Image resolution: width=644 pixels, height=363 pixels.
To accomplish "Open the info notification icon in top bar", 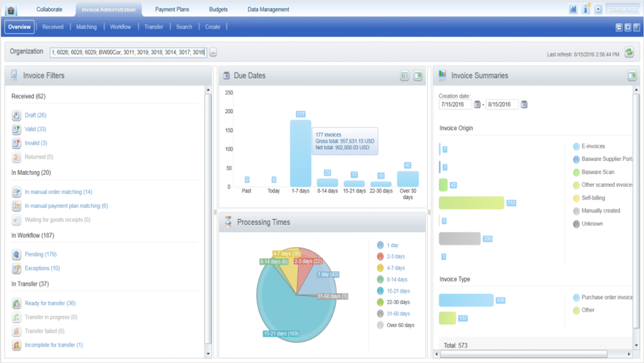I will [x=587, y=9].
